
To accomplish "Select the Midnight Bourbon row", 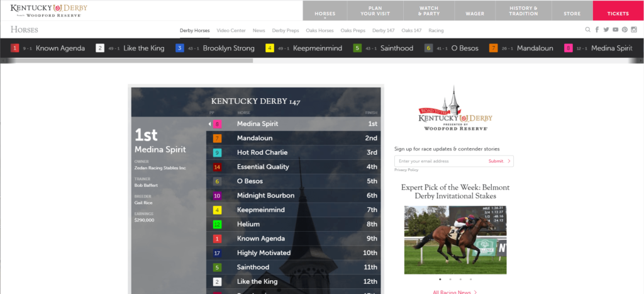I will point(293,196).
